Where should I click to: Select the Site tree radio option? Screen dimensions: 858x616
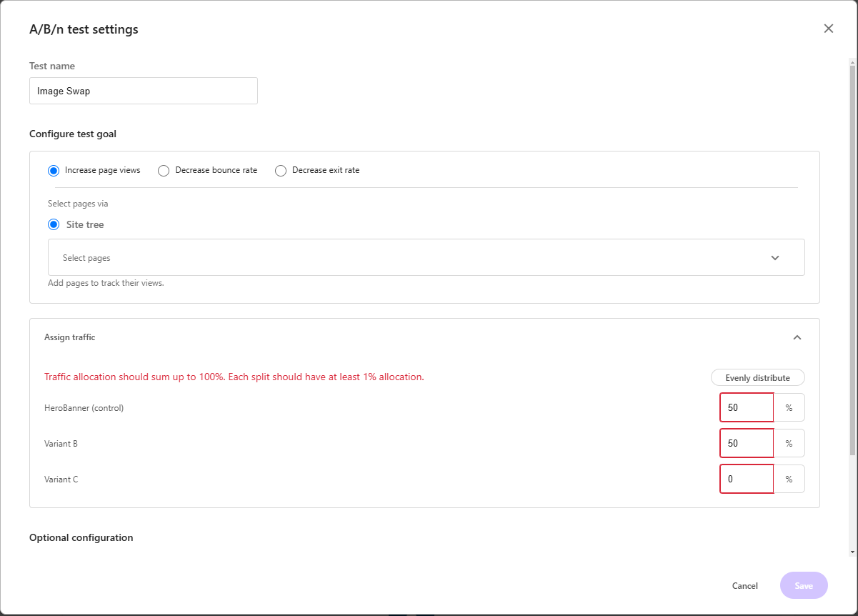point(54,224)
